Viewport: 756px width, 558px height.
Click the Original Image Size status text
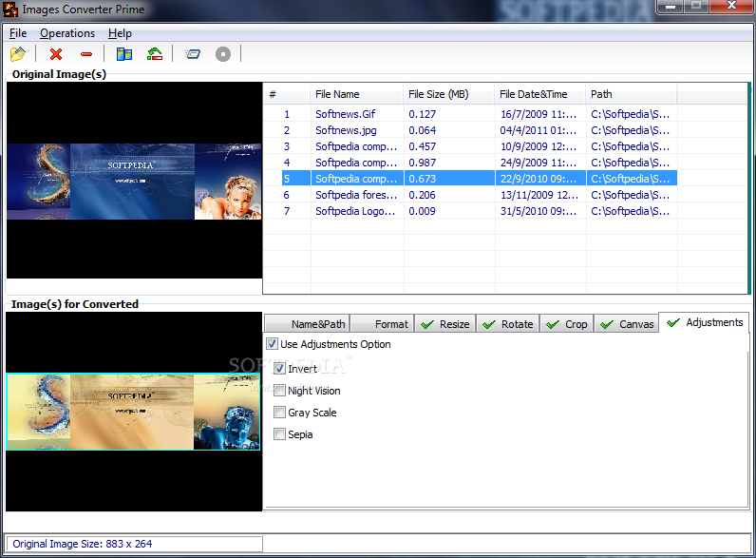tap(82, 544)
